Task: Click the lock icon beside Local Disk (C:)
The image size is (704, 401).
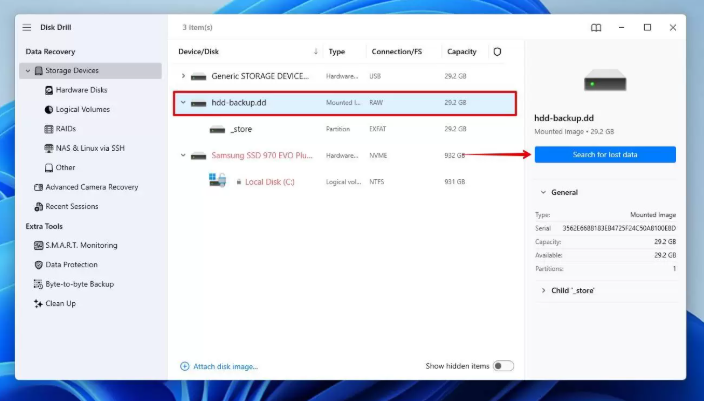Action: (239, 182)
